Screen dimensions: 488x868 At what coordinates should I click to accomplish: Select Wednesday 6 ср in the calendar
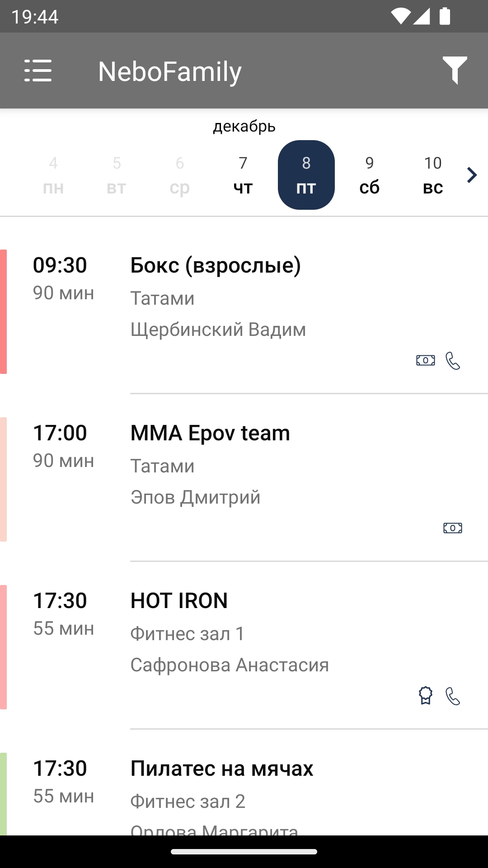180,175
